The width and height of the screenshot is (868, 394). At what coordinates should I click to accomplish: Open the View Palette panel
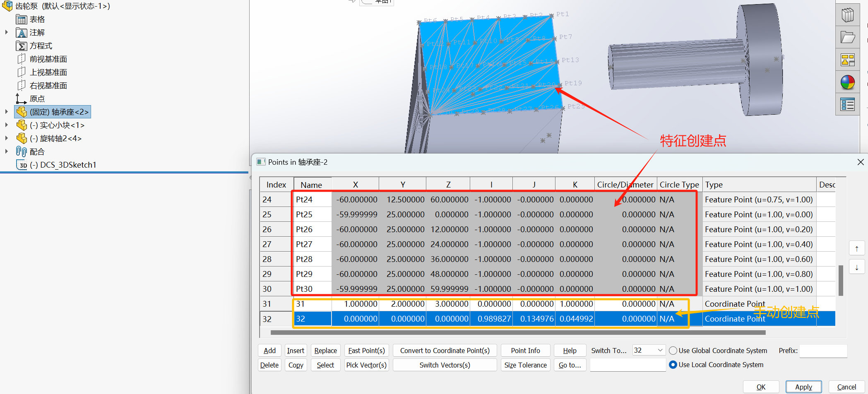pyautogui.click(x=847, y=59)
